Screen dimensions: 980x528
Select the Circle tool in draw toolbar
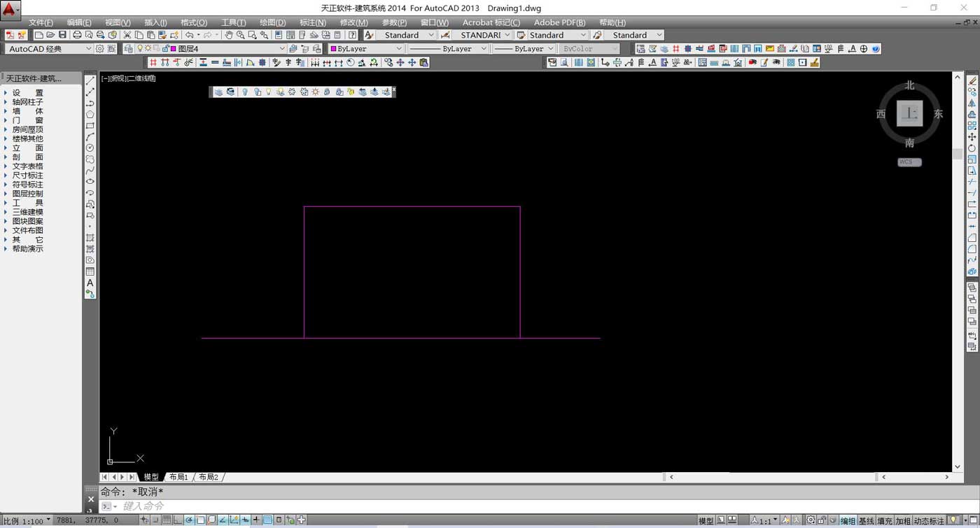click(90, 148)
